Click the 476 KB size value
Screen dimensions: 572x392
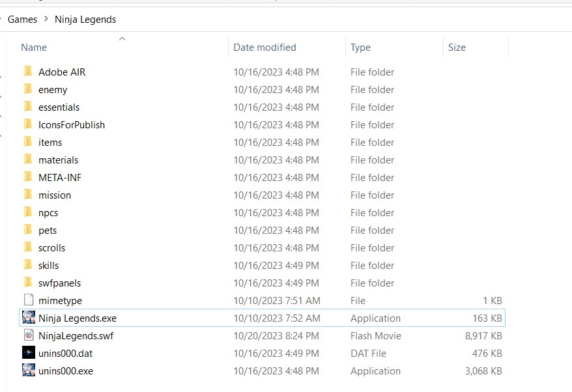487,354
